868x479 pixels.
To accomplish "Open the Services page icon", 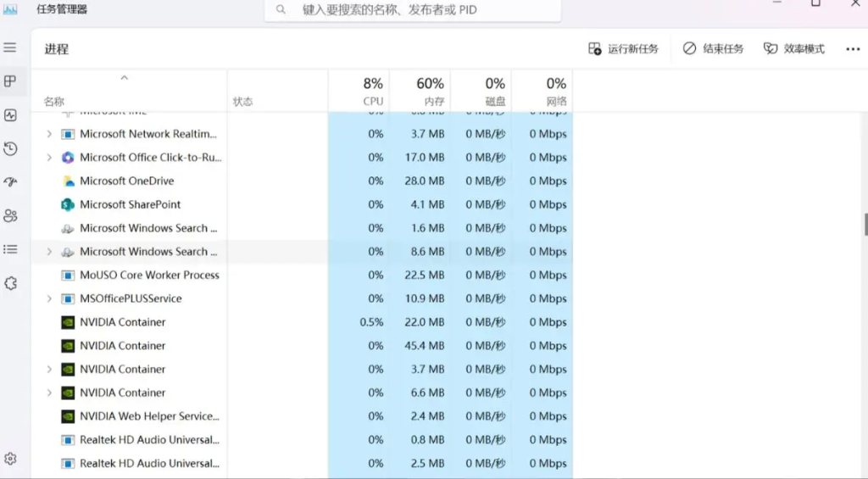I will [x=10, y=283].
